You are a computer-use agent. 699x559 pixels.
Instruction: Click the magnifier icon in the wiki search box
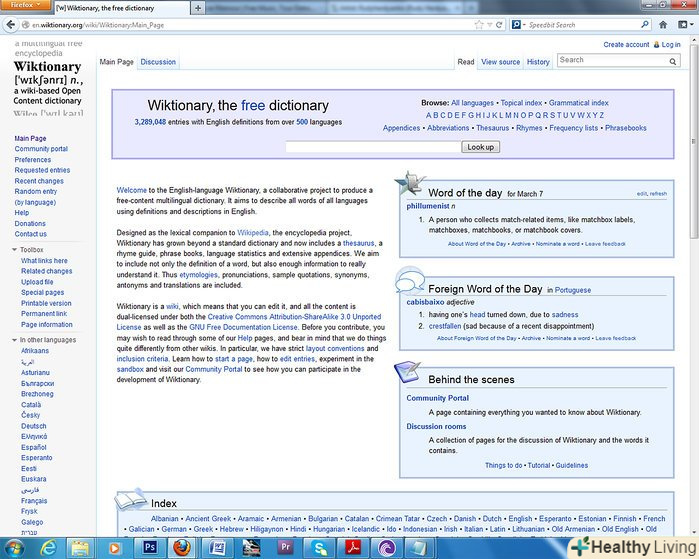pyautogui.click(x=673, y=61)
